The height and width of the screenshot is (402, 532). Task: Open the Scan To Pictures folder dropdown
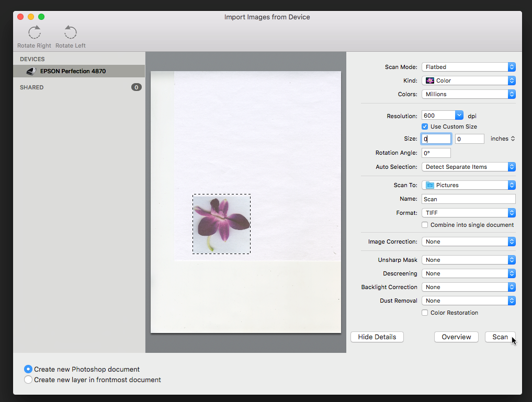[x=468, y=185]
